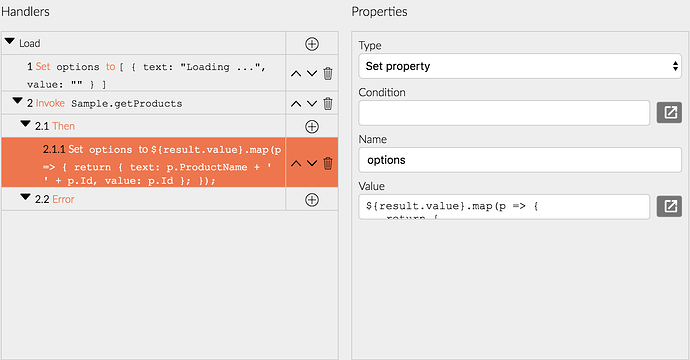Viewport: 690px width, 360px height.
Task: Select the 2.2 Error row
Action: point(143,199)
